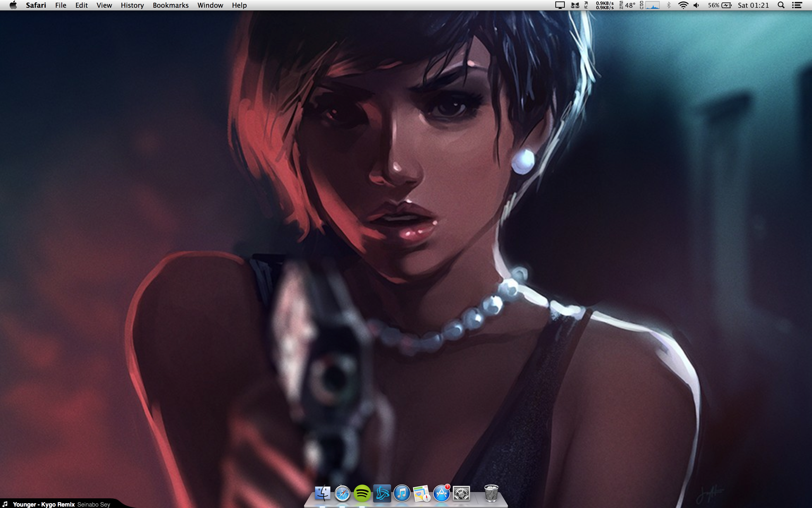Click the CPU usage graph

pos(650,5)
